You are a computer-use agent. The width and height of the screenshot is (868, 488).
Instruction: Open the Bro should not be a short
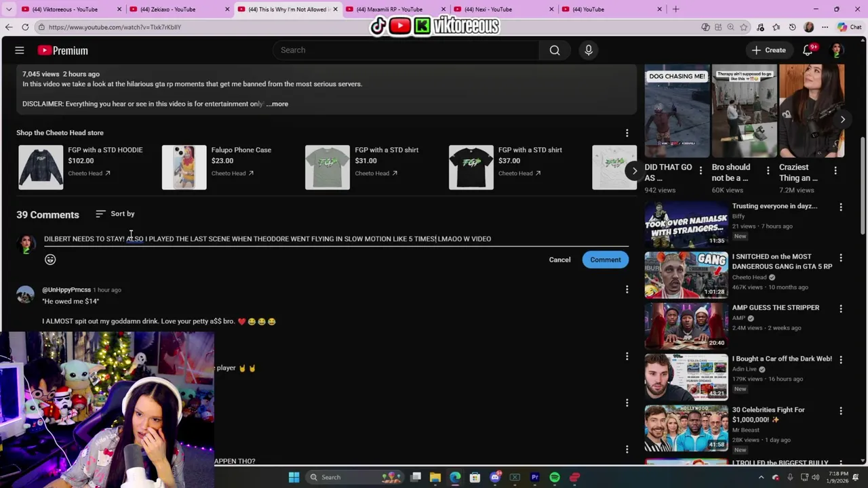744,111
